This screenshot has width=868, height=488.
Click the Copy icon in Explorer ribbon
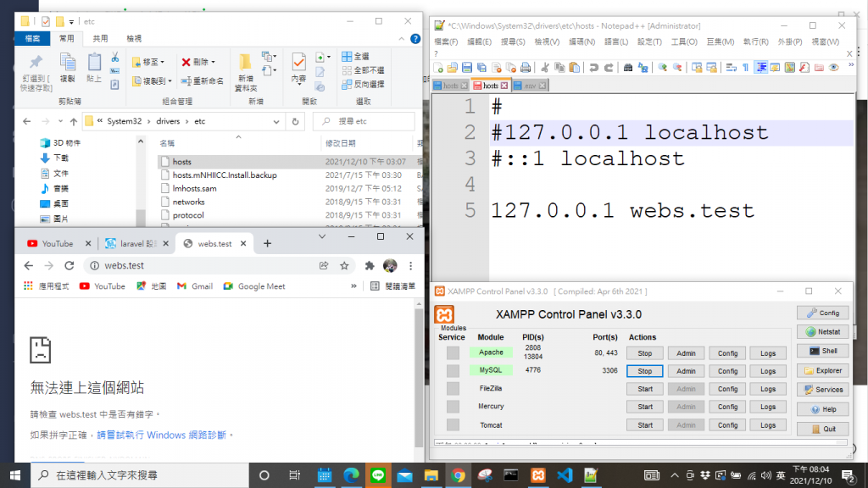68,68
